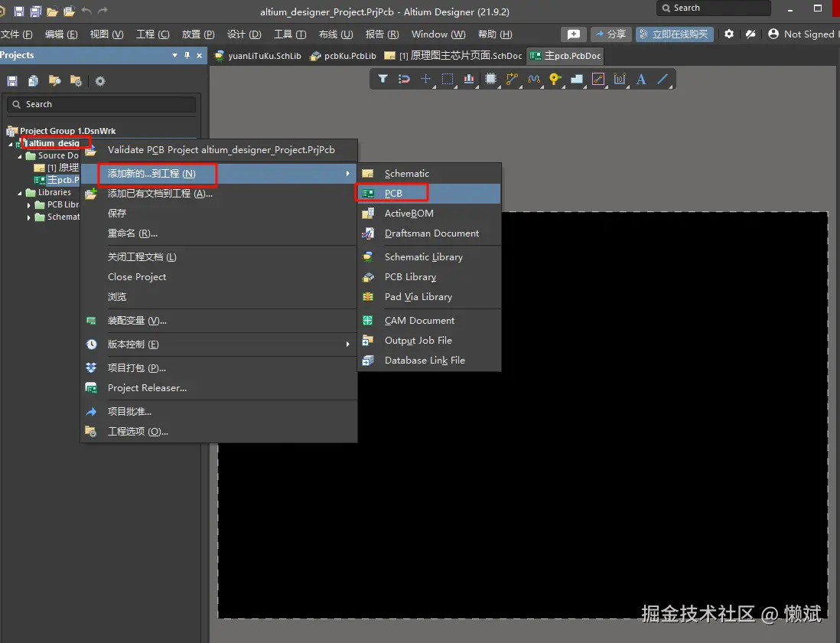Open the Projects panel gear settings

click(100, 81)
